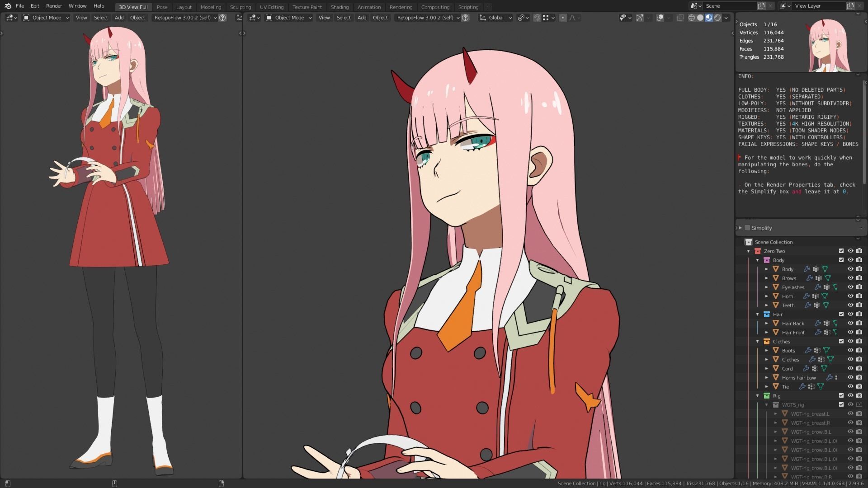Click the new scene icon beside Scene field
The height and width of the screenshot is (488, 868).
tap(762, 6)
